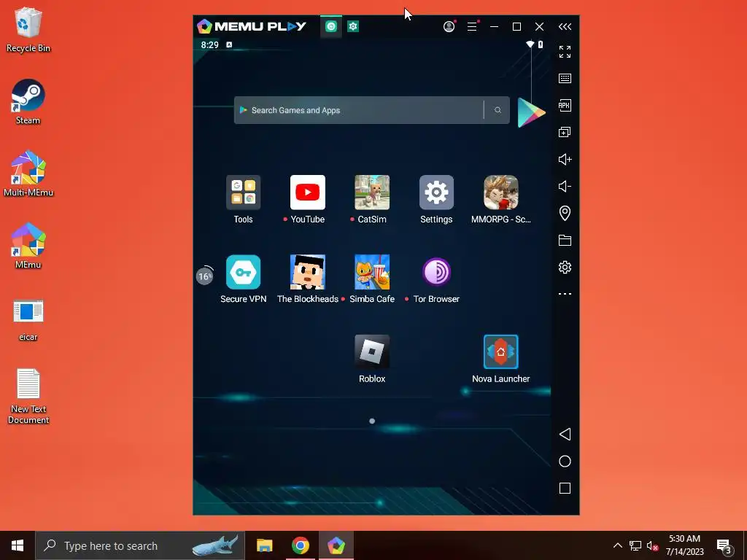Open the notification center
The image size is (747, 560).
(x=724, y=545)
